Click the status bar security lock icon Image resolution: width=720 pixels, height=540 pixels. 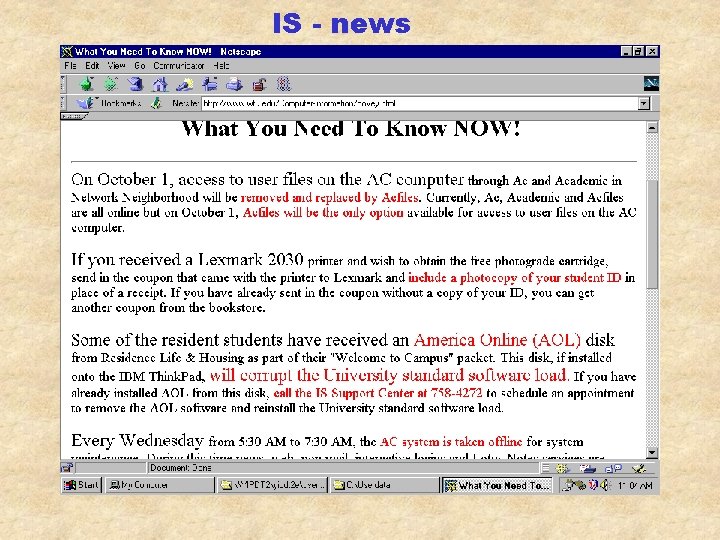[x=67, y=468]
